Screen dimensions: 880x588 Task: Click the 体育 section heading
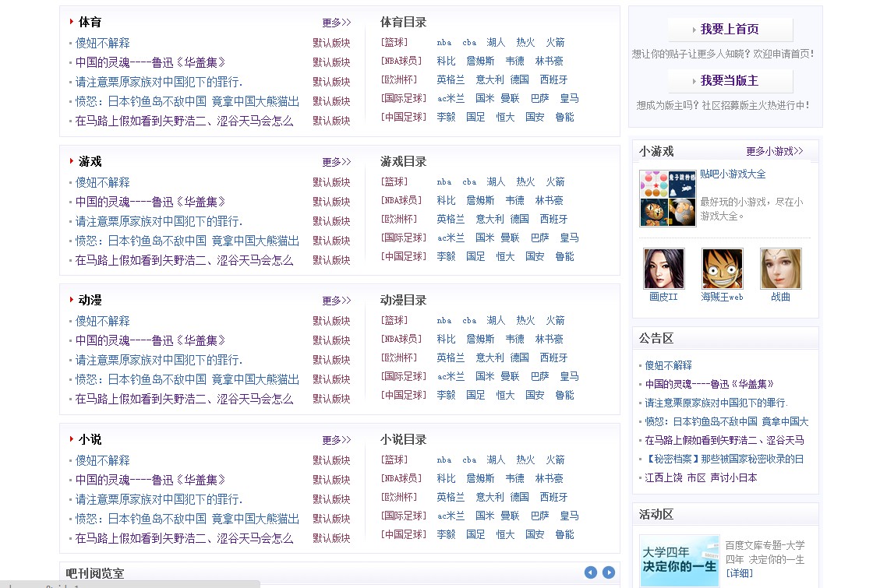(x=90, y=22)
